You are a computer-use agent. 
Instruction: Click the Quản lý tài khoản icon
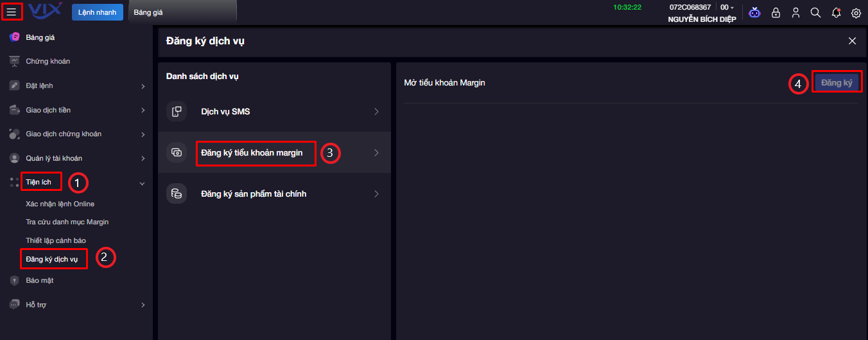(x=14, y=158)
